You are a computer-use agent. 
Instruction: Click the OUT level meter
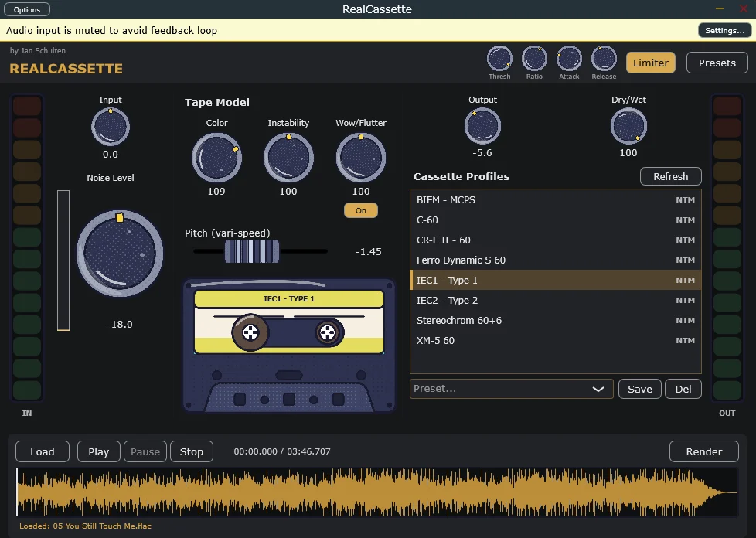coord(727,248)
